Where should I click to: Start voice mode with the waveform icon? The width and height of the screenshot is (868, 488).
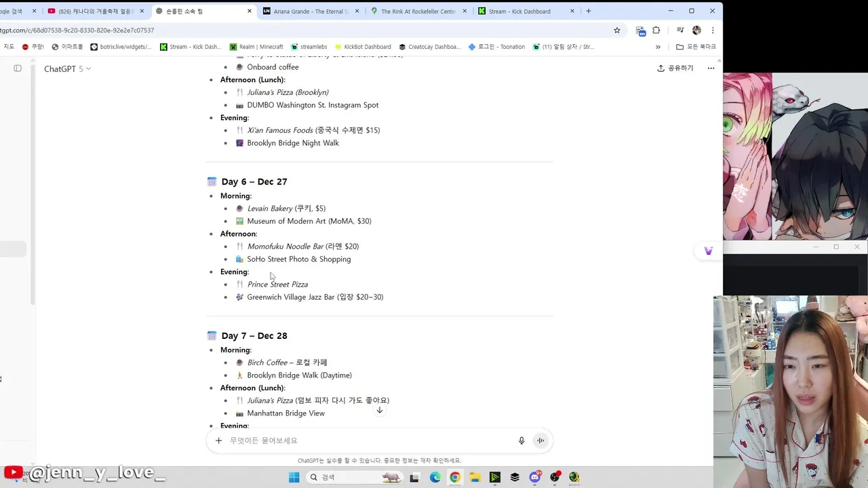540,441
